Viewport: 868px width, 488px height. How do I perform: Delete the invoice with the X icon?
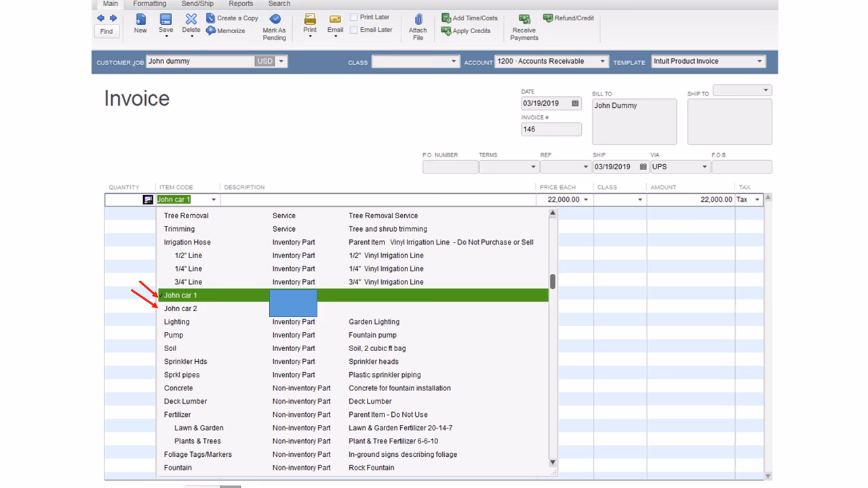[x=191, y=20]
